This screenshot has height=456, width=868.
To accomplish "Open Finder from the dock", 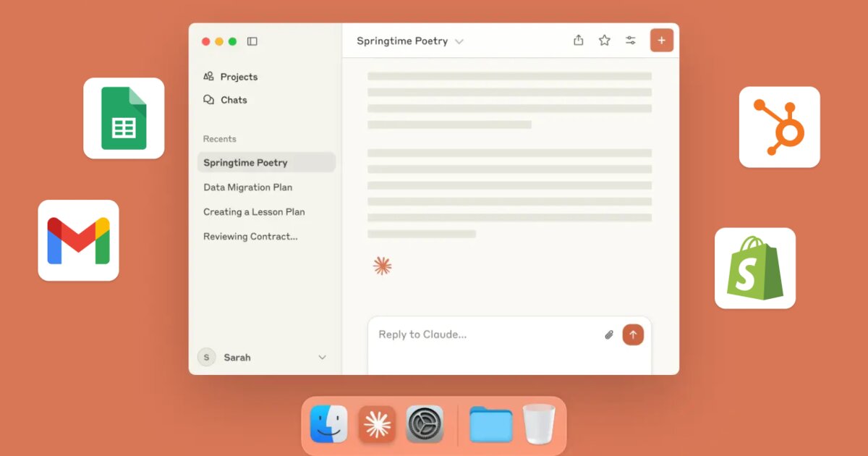I will click(328, 424).
